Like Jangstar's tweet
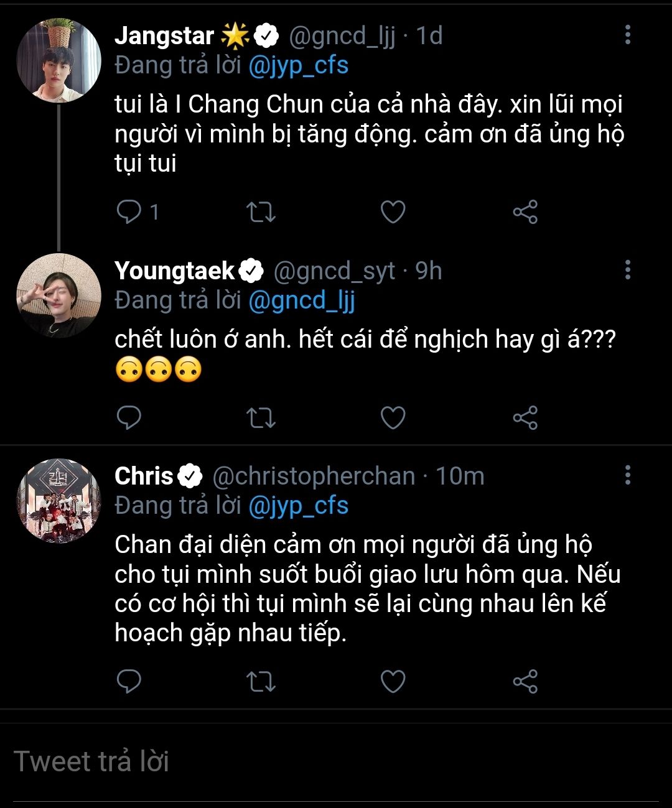The width and height of the screenshot is (672, 808). [393, 212]
